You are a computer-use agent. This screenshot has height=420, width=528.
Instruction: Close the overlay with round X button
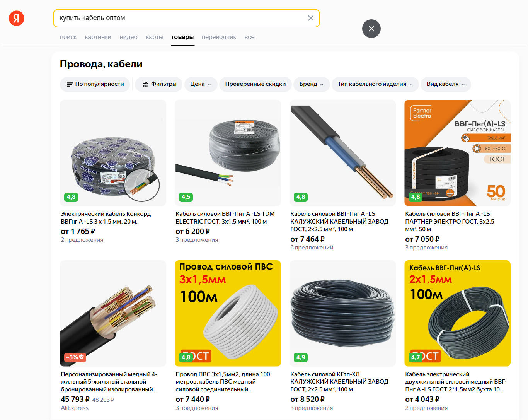[371, 29]
